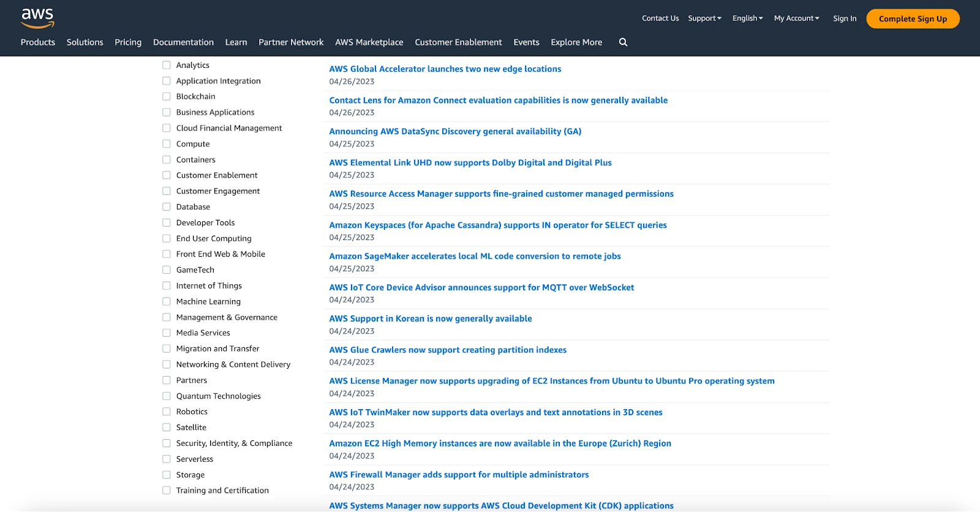The height and width of the screenshot is (512, 980).
Task: Enable Machine Learning filter checkbox
Action: click(167, 301)
